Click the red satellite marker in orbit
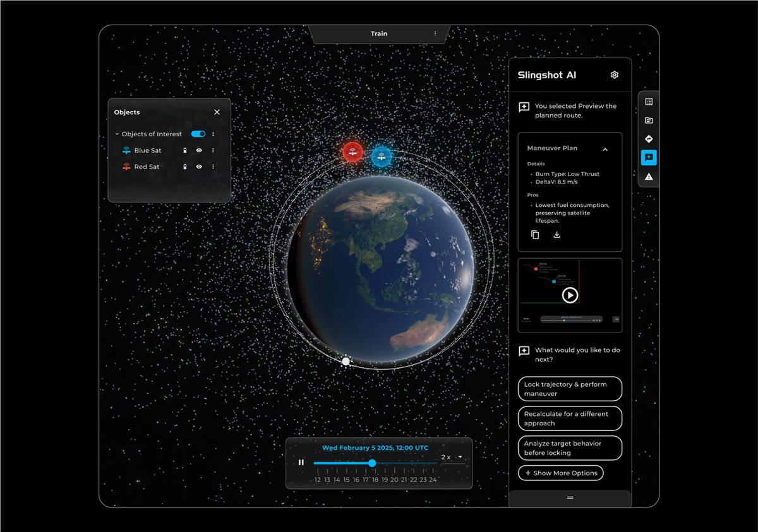Image resolution: width=758 pixels, height=532 pixels. tap(352, 152)
